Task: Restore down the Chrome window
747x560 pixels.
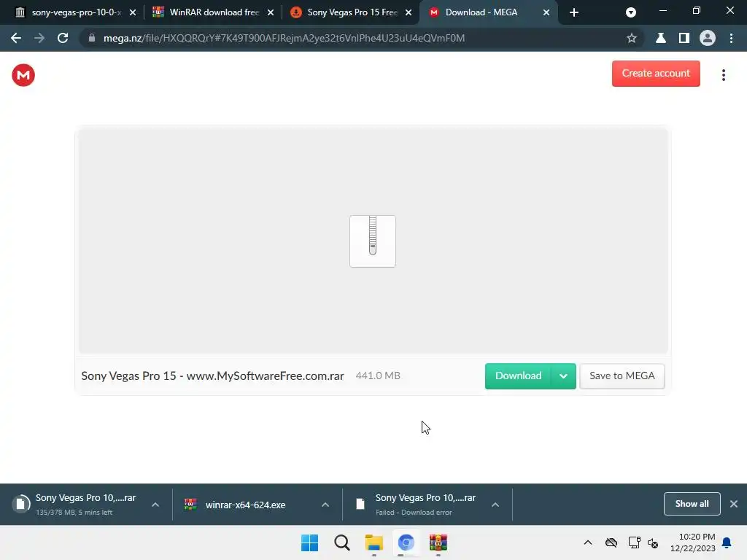Action: pos(696,10)
